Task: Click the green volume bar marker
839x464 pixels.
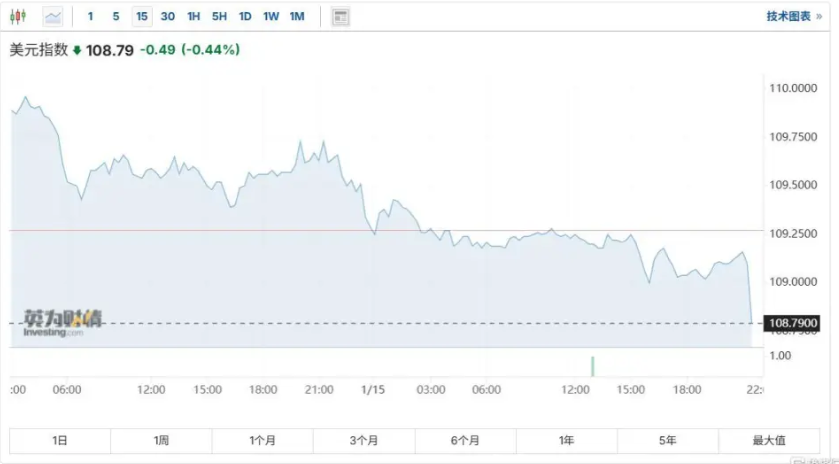Action: point(592,366)
